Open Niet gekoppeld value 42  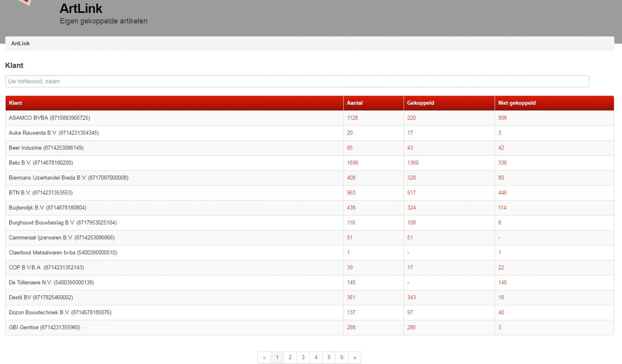point(501,148)
